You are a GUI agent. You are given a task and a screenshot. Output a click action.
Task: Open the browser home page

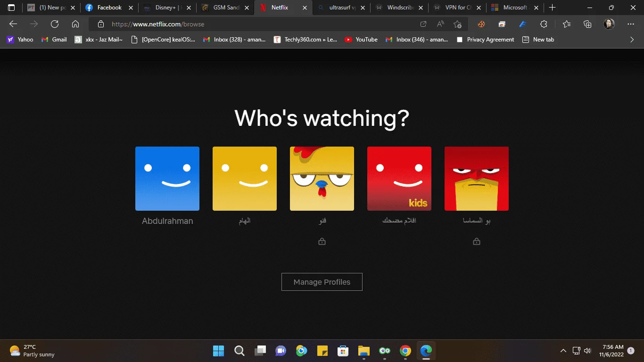coord(75,24)
